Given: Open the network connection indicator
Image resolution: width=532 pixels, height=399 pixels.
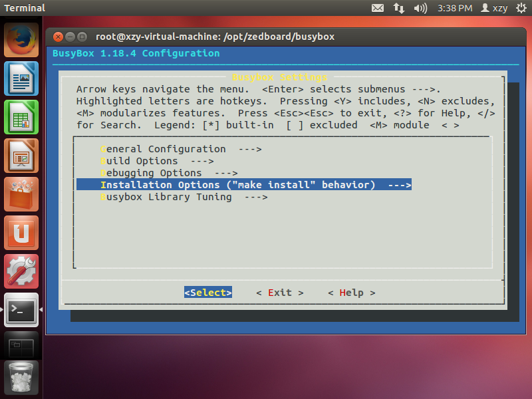Looking at the screenshot, I should (399, 8).
